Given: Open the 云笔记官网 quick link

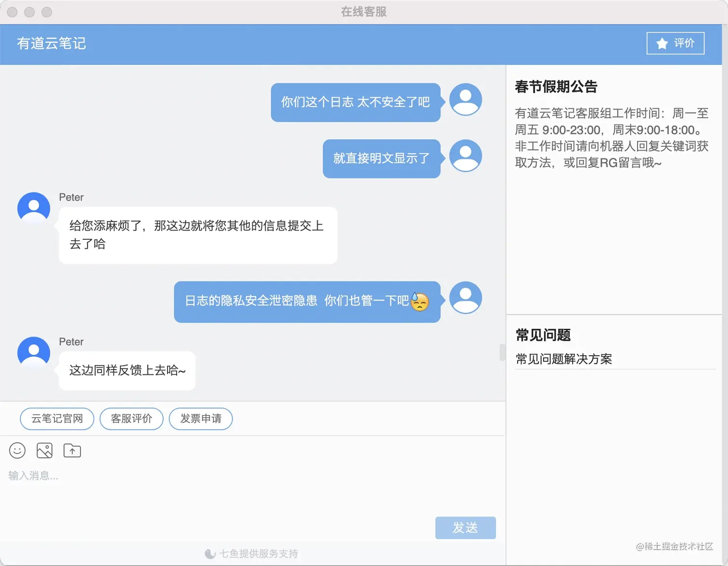Looking at the screenshot, I should click(57, 419).
